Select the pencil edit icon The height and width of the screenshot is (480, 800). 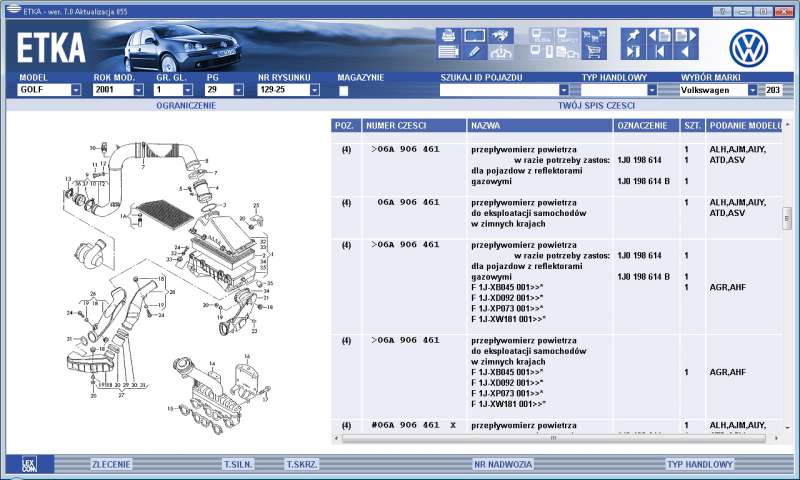tap(474, 52)
